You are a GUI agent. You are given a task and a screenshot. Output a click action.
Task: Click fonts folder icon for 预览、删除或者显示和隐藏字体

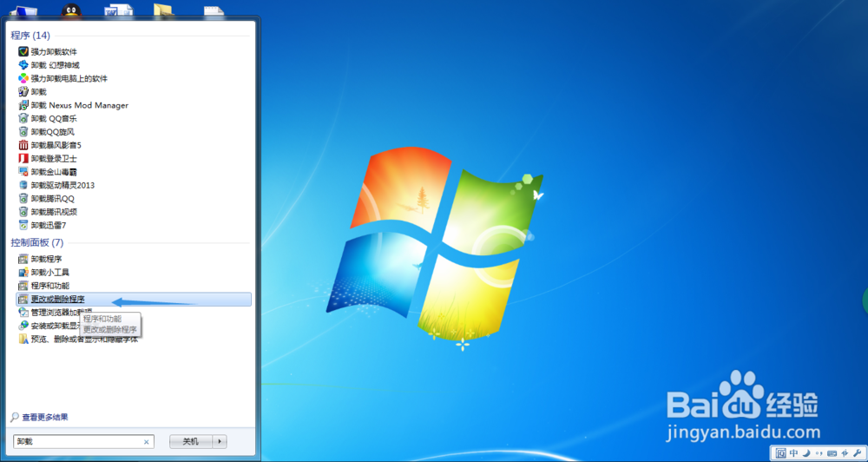click(x=23, y=339)
